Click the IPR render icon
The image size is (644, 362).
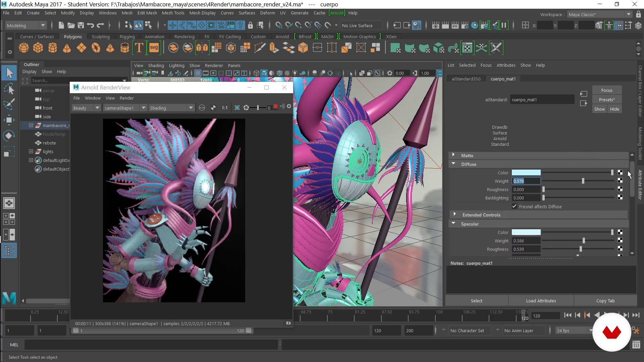pyautogui.click(x=455, y=25)
